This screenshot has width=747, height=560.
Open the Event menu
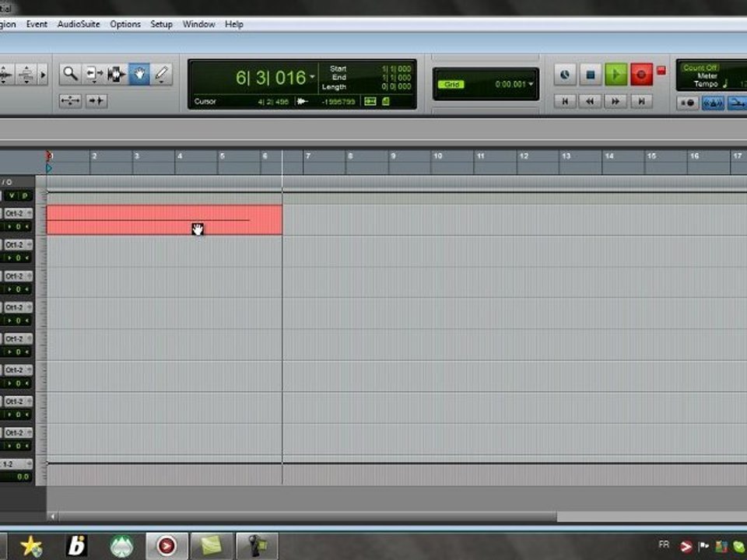pos(37,24)
